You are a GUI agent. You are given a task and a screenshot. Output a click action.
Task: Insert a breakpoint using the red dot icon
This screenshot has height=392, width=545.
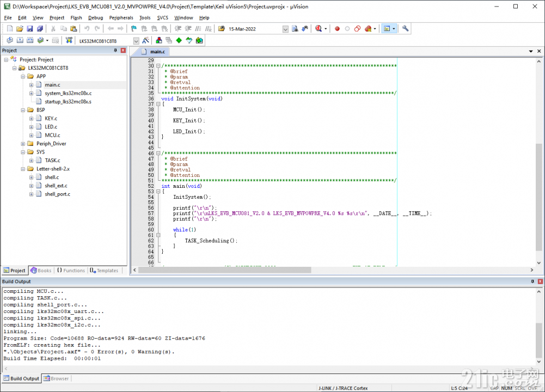(337, 29)
